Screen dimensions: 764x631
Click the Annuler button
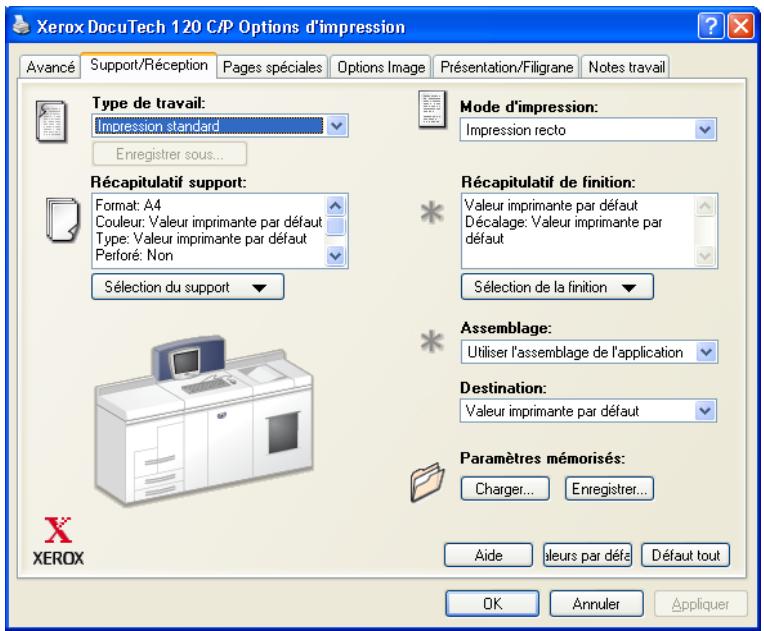pos(596,604)
